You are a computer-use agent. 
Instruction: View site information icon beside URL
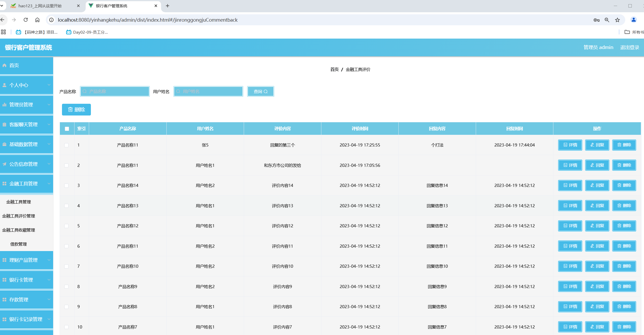tap(52, 20)
